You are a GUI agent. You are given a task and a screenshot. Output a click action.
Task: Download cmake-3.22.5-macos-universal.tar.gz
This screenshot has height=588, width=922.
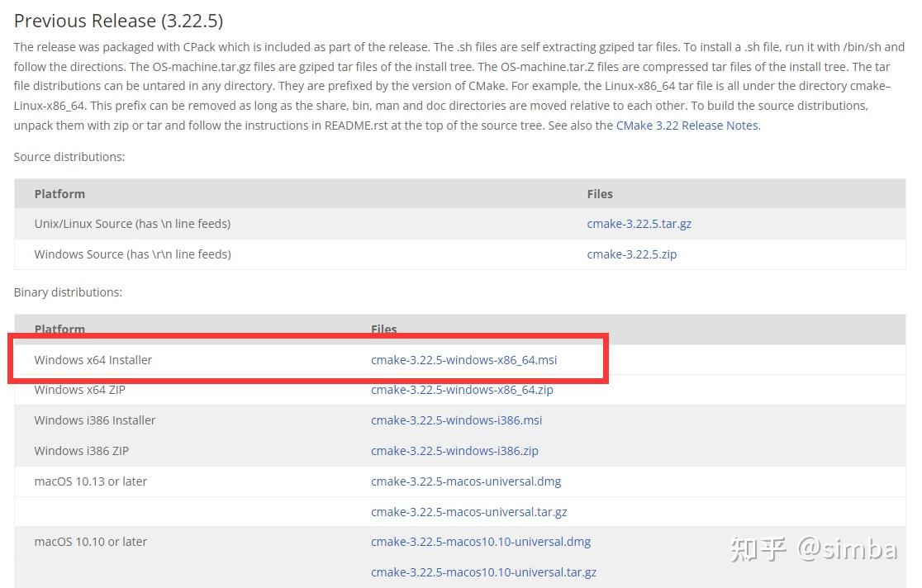pos(468,511)
